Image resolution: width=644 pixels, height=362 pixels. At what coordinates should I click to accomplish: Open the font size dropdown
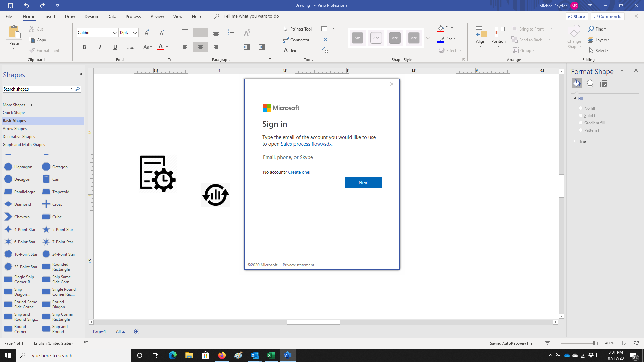[x=135, y=32]
